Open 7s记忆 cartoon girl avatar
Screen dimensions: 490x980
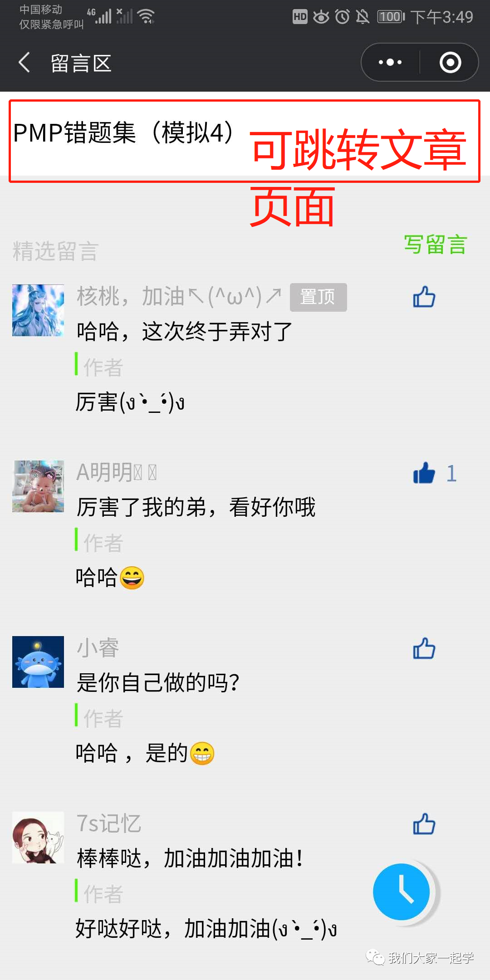tap(38, 837)
